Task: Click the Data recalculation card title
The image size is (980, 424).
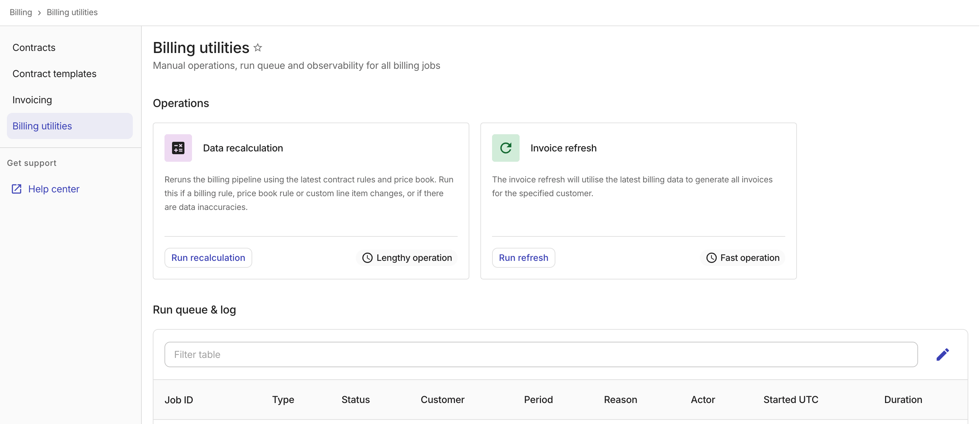Action: pos(243,148)
